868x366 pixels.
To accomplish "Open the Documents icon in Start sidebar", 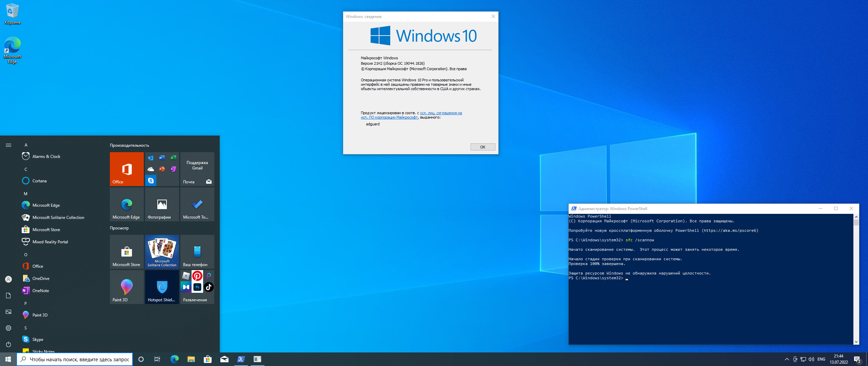I will [8, 296].
